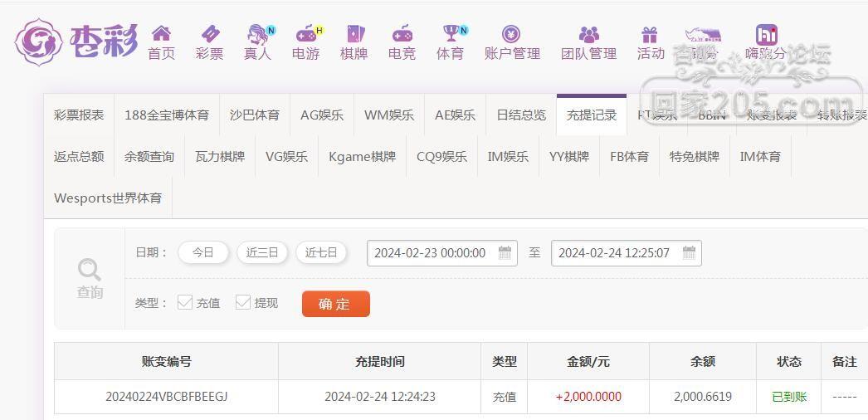Viewport: 868px width, 420px height.
Task: Click the 首页 home icon
Action: pyautogui.click(x=161, y=34)
